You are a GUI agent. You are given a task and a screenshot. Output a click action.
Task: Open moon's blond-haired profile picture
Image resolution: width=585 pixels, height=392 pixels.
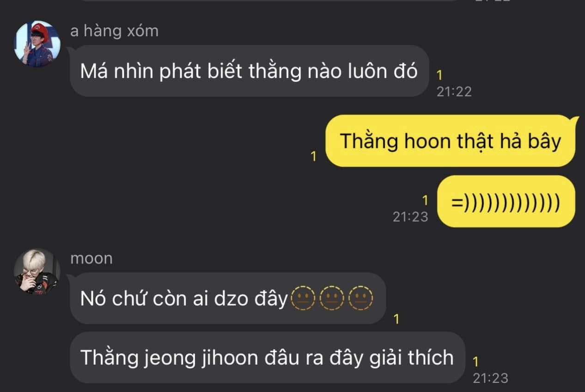[37, 272]
